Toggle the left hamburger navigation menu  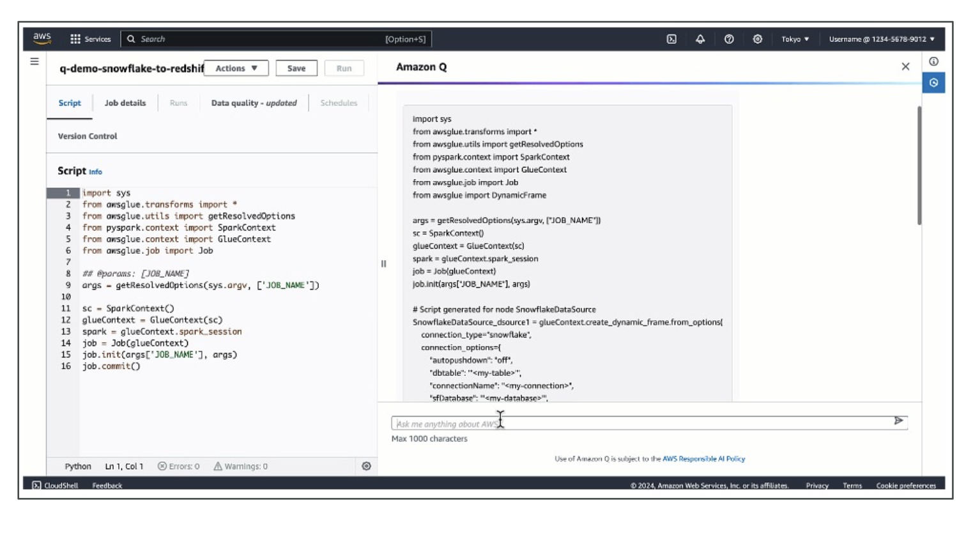point(34,61)
